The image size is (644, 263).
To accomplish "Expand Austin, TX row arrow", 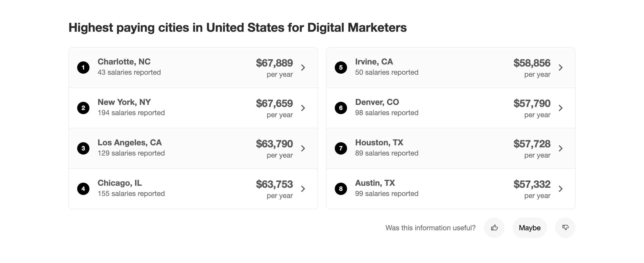I will [x=561, y=189].
